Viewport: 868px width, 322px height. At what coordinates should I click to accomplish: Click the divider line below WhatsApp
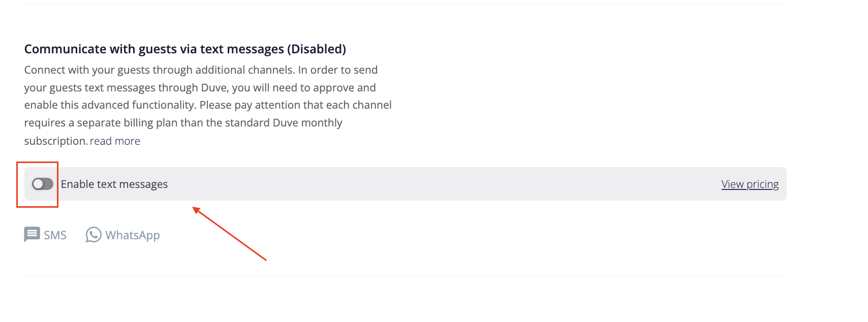point(406,275)
